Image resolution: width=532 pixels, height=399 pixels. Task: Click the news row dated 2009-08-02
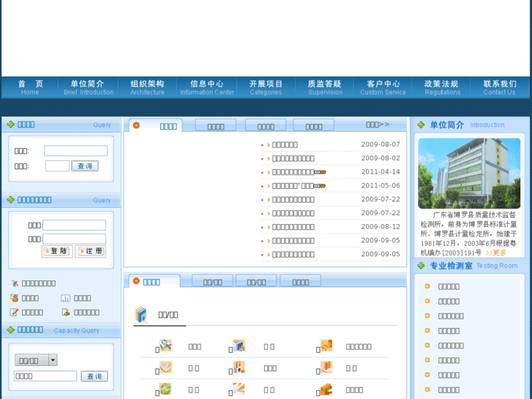(331, 158)
